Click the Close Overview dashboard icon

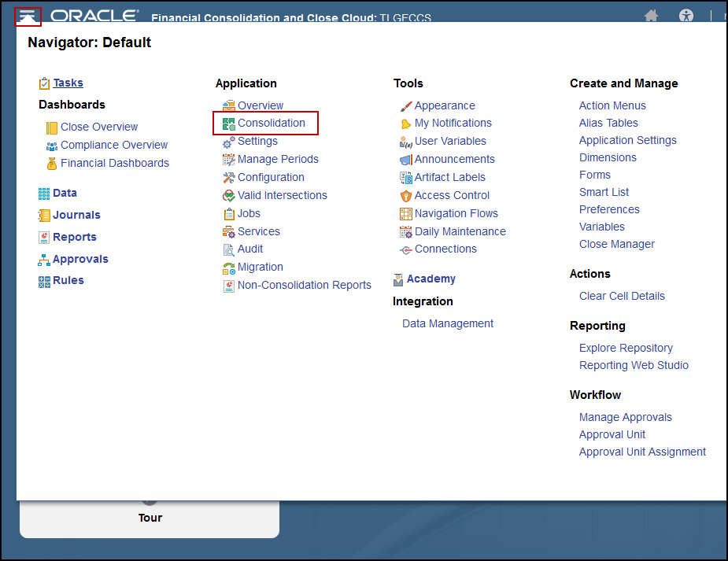pos(51,127)
